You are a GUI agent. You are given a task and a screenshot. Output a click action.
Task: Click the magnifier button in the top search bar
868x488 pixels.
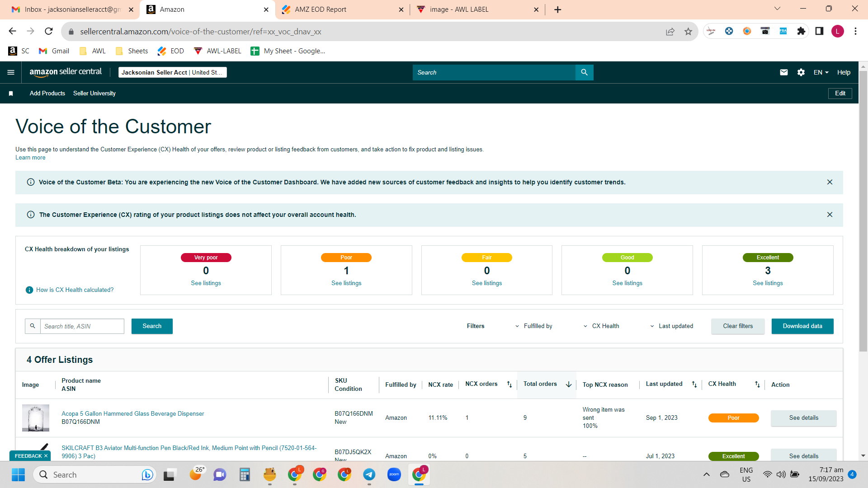pyautogui.click(x=584, y=72)
